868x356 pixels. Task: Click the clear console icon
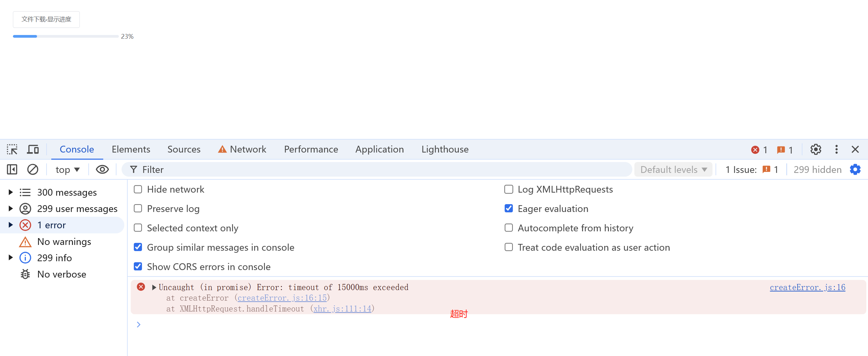[33, 170]
